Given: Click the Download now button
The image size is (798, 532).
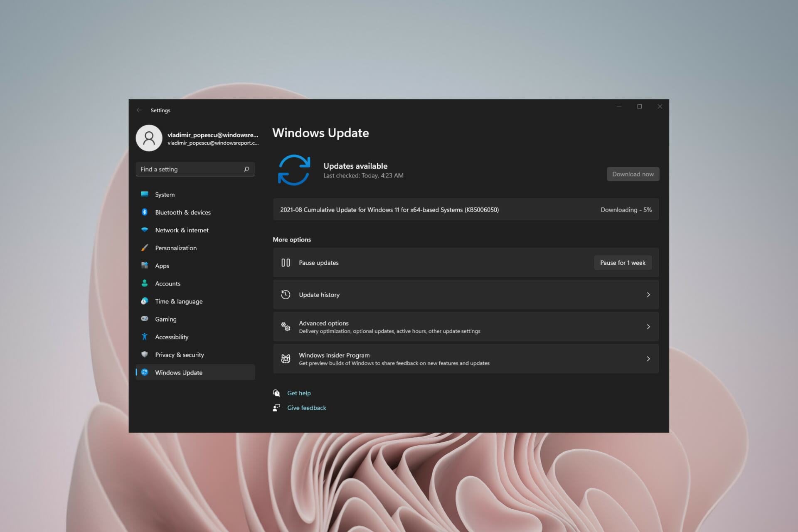Looking at the screenshot, I should click(633, 174).
